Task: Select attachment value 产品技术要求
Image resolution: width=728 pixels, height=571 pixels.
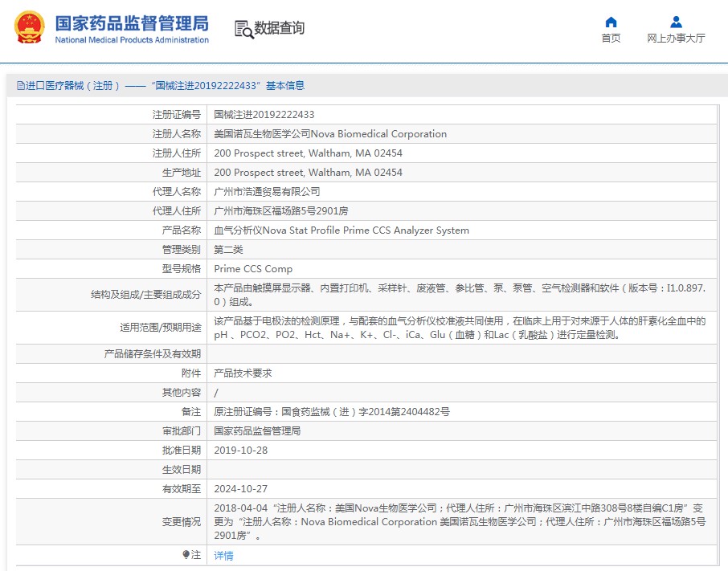Action: pos(243,373)
